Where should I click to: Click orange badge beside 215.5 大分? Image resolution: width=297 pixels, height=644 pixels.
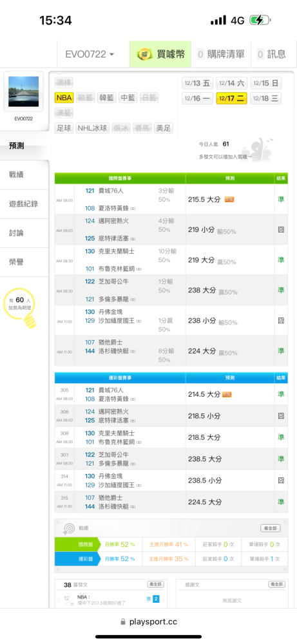point(229,200)
